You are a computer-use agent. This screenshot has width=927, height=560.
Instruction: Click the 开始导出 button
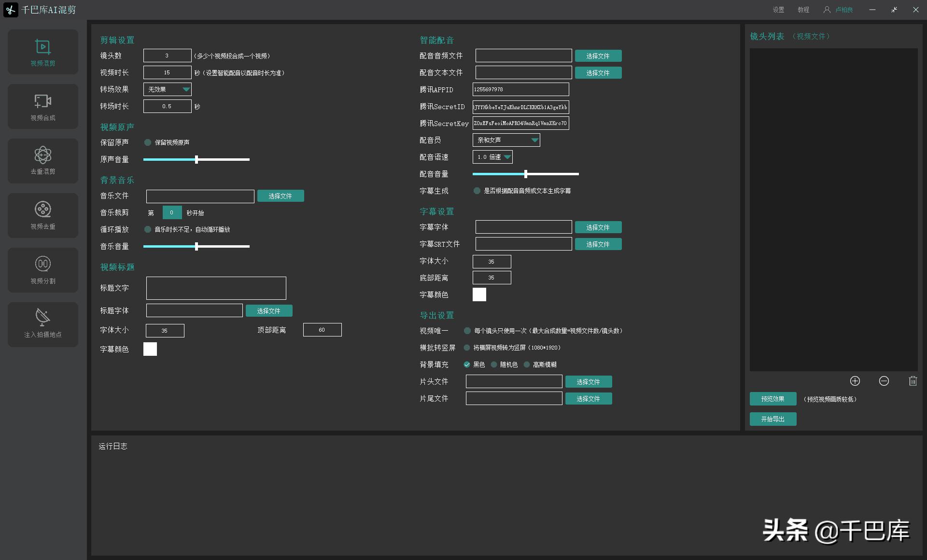(x=772, y=419)
